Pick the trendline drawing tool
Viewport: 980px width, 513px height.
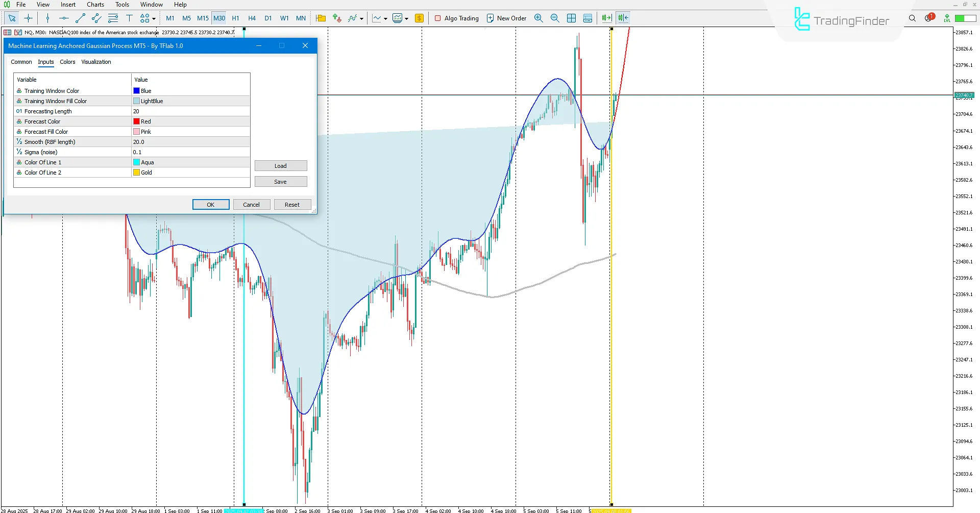pos(80,18)
